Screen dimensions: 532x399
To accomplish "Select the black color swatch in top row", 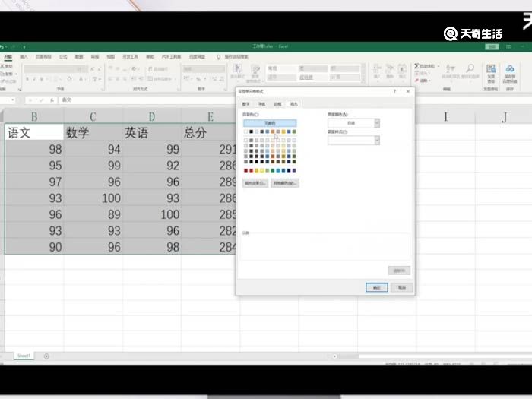I will (252, 131).
